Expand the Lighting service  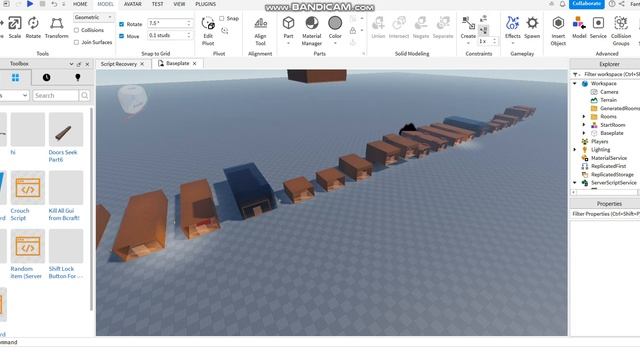(x=575, y=150)
